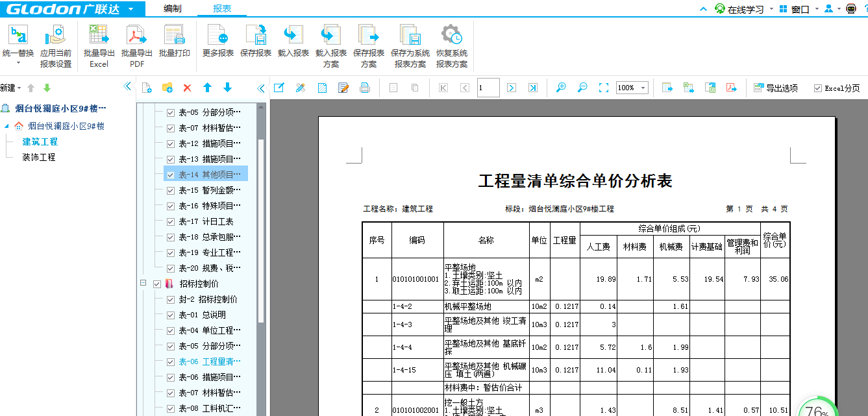This screenshot has width=868, height=416.
Task: Collapse the 招标控制价 tree node
Action: pos(143,284)
